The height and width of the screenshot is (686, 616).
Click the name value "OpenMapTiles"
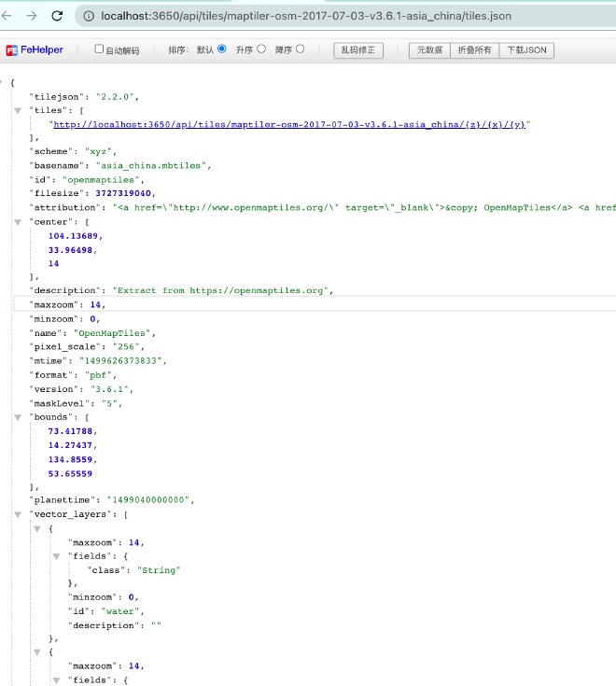[112, 333]
